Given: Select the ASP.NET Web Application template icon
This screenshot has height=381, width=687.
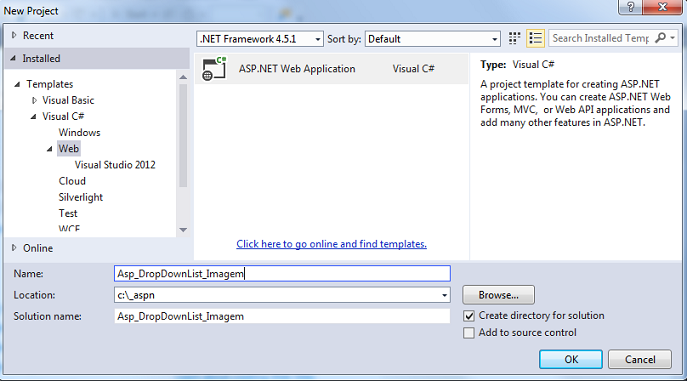Looking at the screenshot, I should 214,69.
